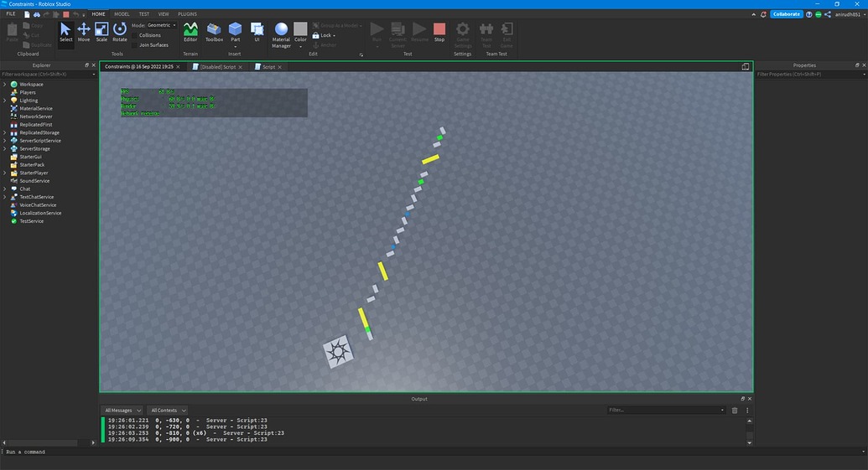The width and height of the screenshot is (868, 470).
Task: Collapse the ribbon with the up chevron
Action: click(753, 14)
